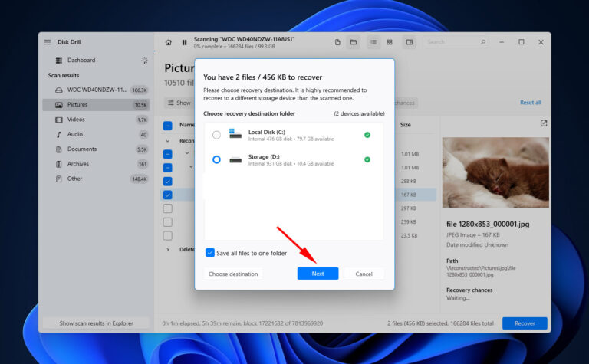Pause the scan with the pause icon
This screenshot has width=589, height=364.
coord(184,42)
